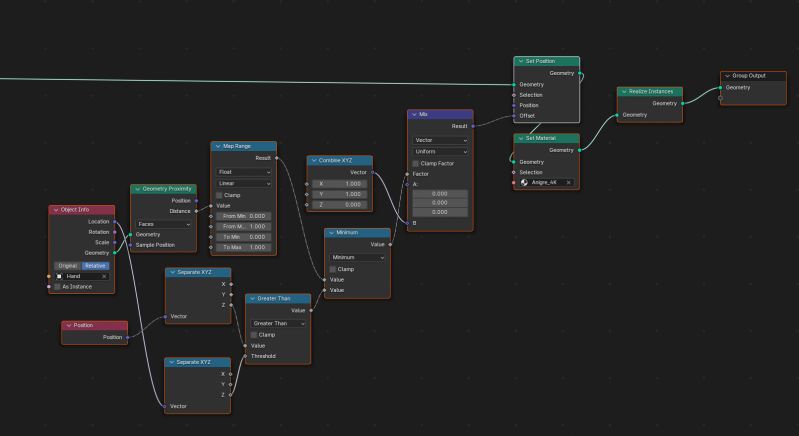799x436 pixels.
Task: Enable Clamp in the Minimum node
Action: click(x=333, y=269)
